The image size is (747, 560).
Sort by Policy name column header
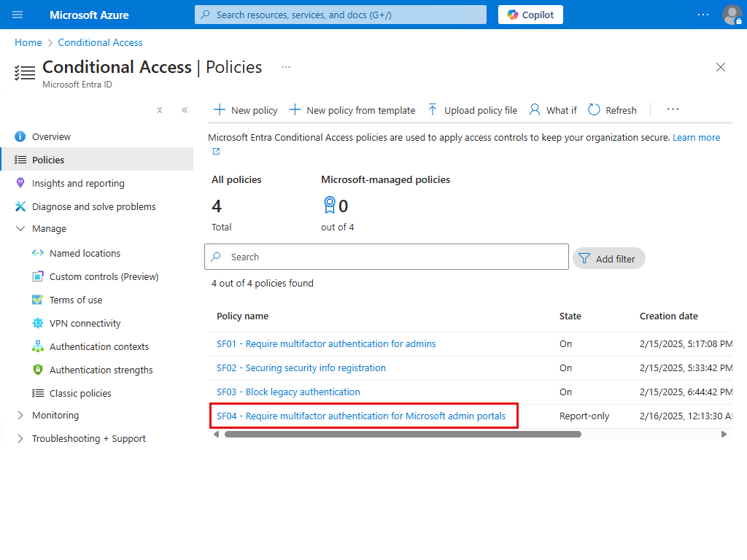[x=242, y=316]
